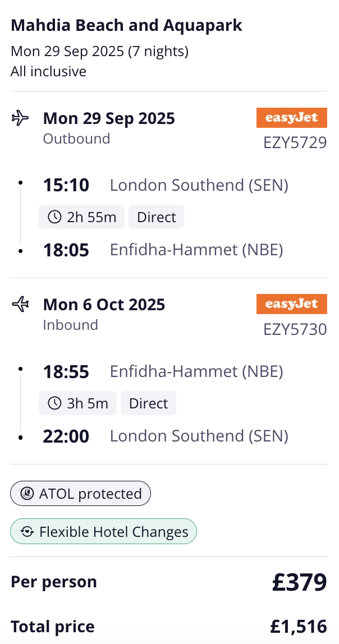
Task: Click the 3h 5m duration chip
Action: [77, 403]
